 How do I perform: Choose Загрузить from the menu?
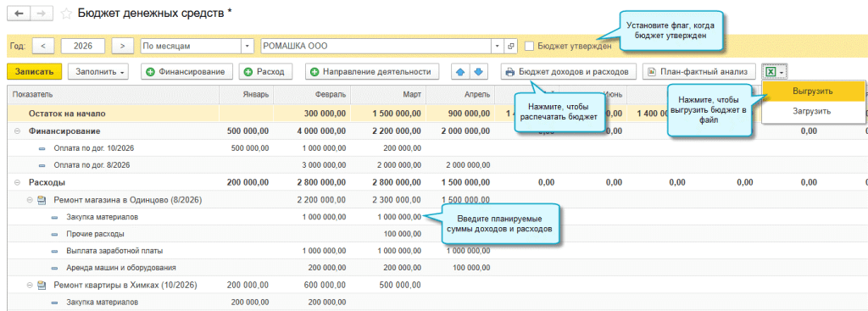[813, 111]
